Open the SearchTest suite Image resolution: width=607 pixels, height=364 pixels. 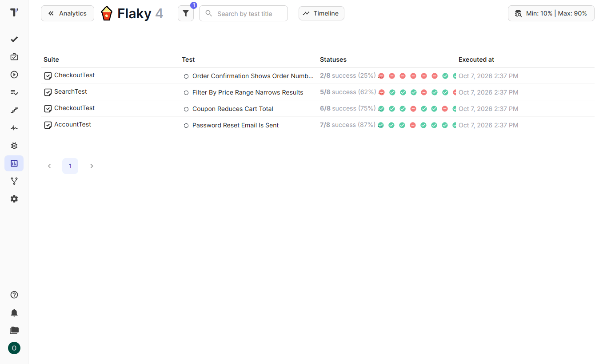pyautogui.click(x=71, y=91)
